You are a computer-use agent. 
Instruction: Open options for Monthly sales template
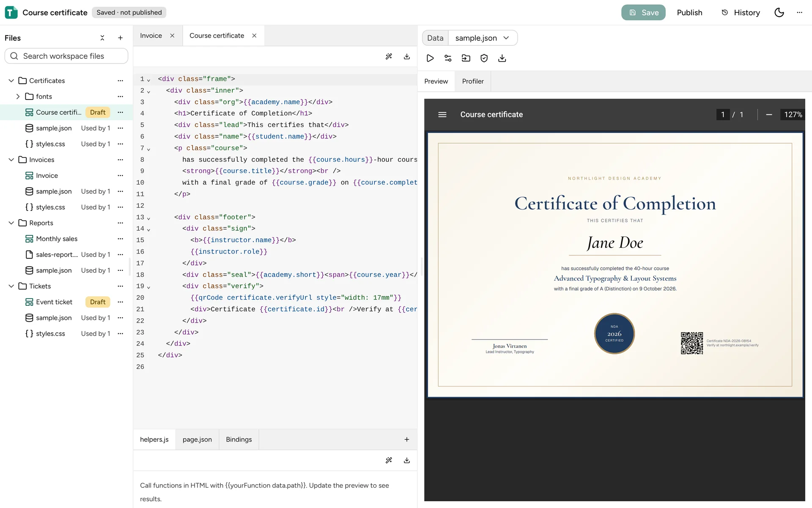point(121,239)
